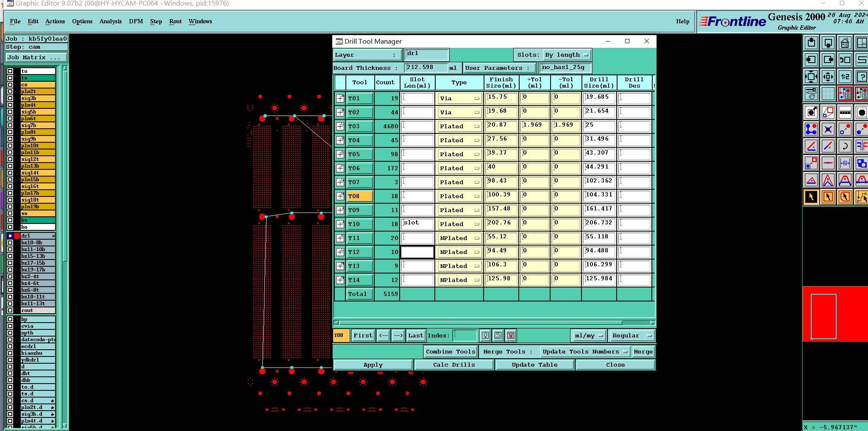
Task: Click the pan left view icon
Action: [x=811, y=60]
